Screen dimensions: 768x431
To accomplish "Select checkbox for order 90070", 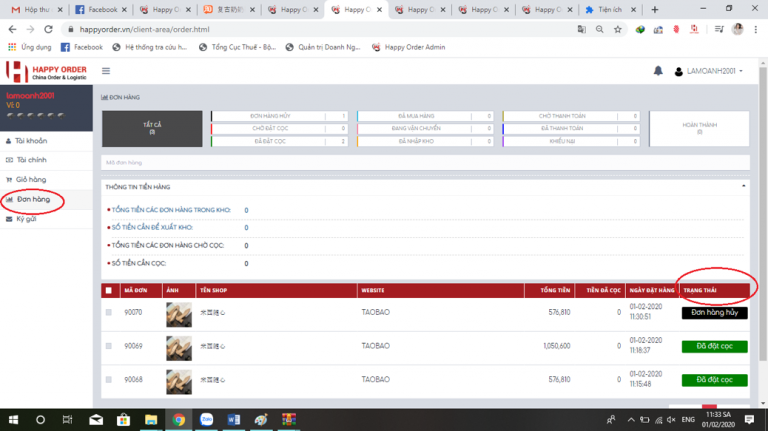I will click(x=108, y=313).
